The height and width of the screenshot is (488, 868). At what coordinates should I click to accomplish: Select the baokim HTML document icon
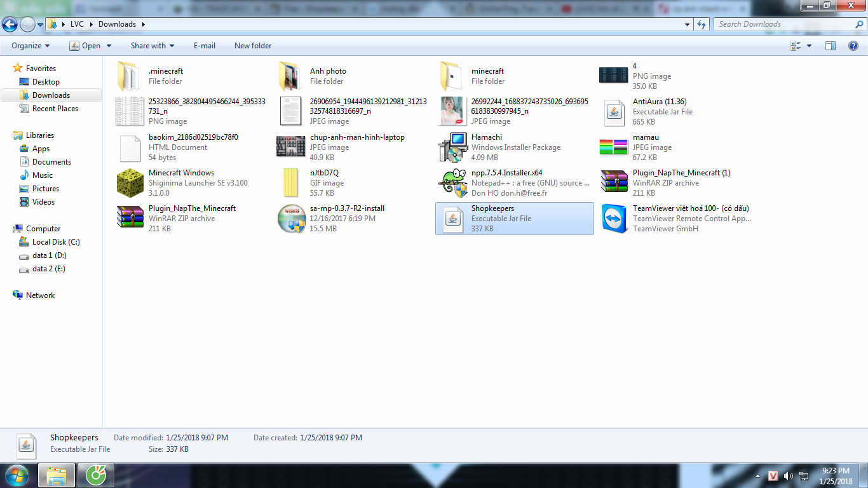coord(130,147)
